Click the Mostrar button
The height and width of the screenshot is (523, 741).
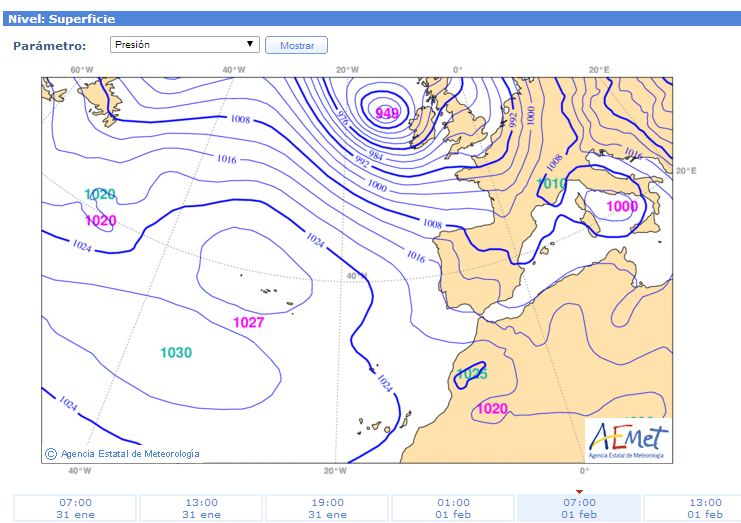(x=296, y=45)
